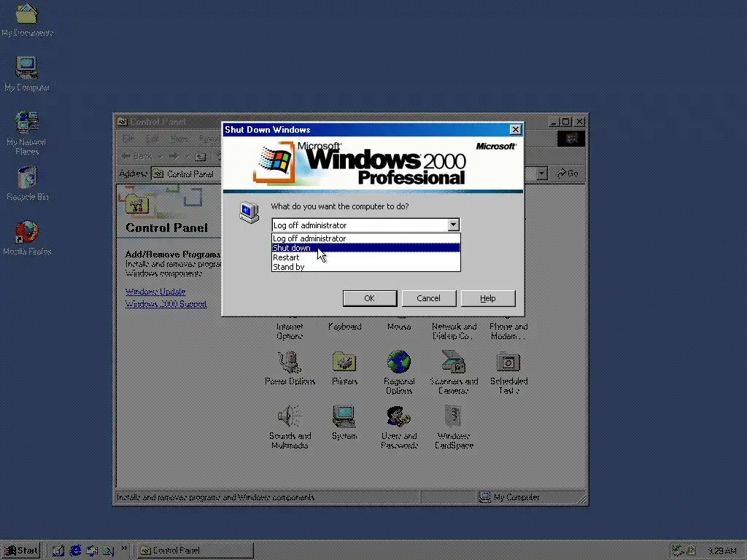Viewport: 747px width, 560px height.
Task: Open Help in Shut Down dialog
Action: point(488,298)
